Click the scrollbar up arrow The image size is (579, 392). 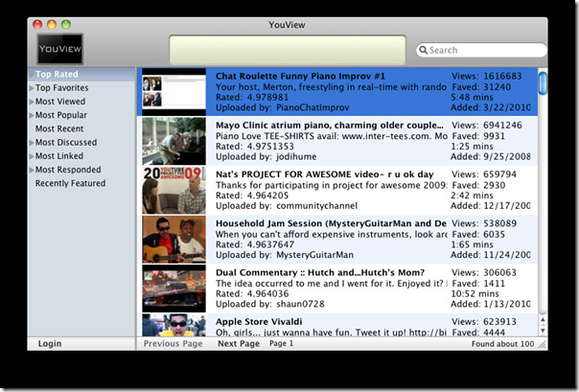pyautogui.click(x=543, y=319)
